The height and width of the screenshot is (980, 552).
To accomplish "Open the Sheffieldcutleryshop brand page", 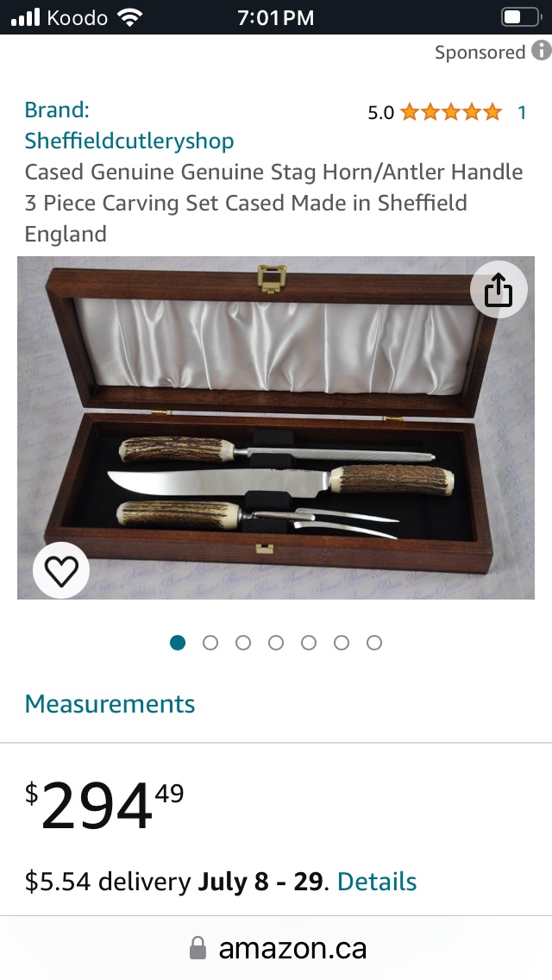I will 129,140.
